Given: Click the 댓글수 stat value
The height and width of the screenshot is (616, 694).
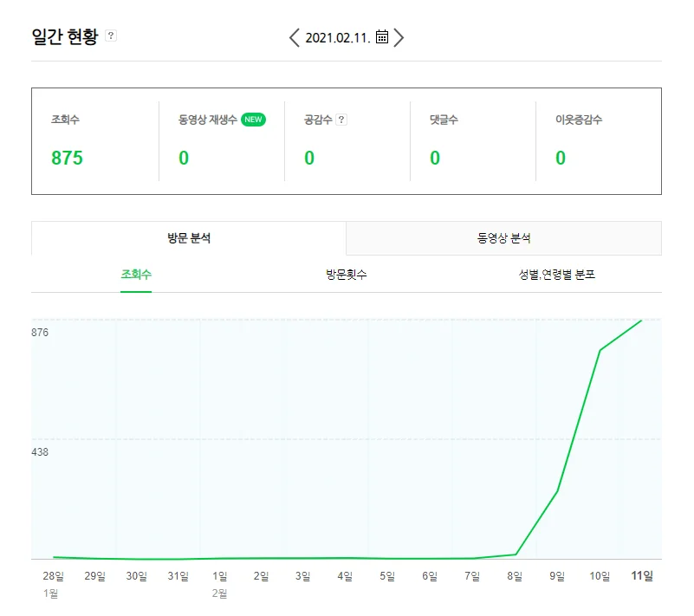Looking at the screenshot, I should (x=435, y=158).
